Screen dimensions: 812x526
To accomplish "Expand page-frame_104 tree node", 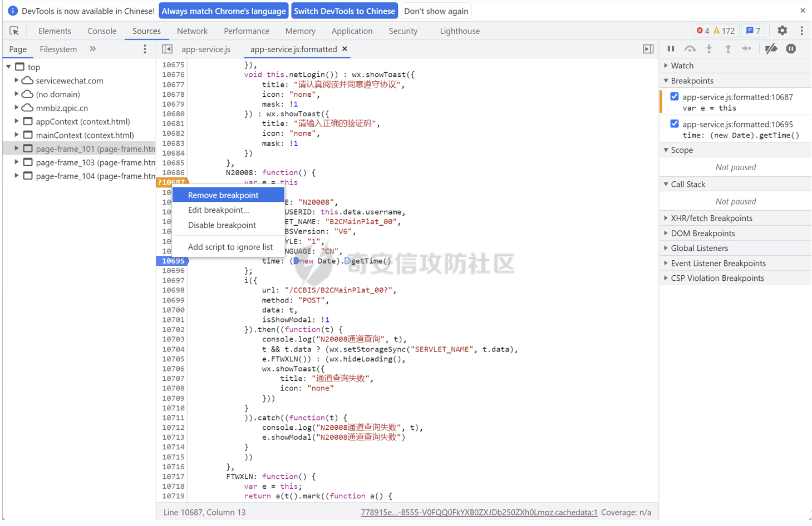I will tap(17, 176).
